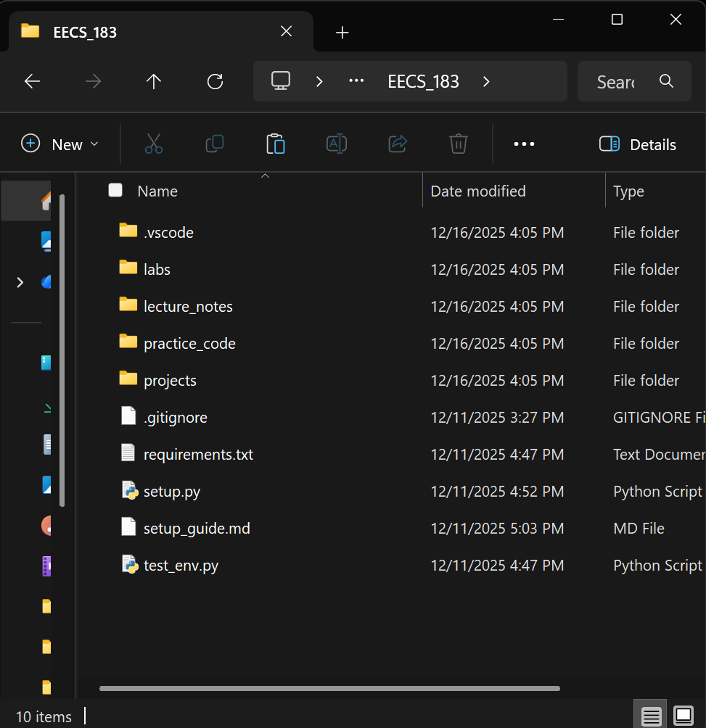Select the practice_code folder name
This screenshot has height=728, width=706.
coord(189,344)
